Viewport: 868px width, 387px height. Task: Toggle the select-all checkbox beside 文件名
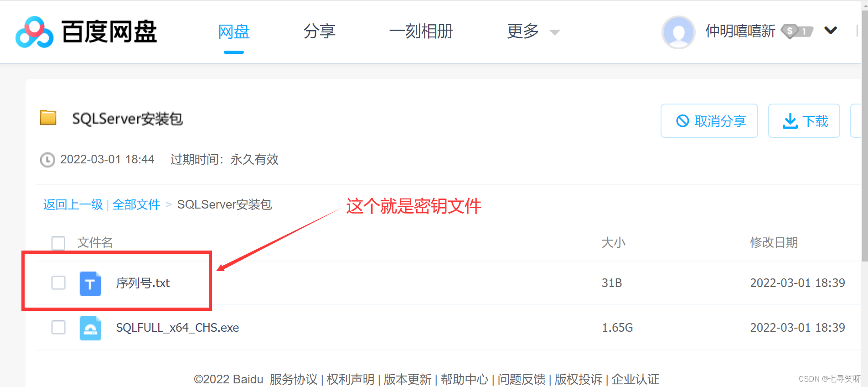click(x=58, y=243)
